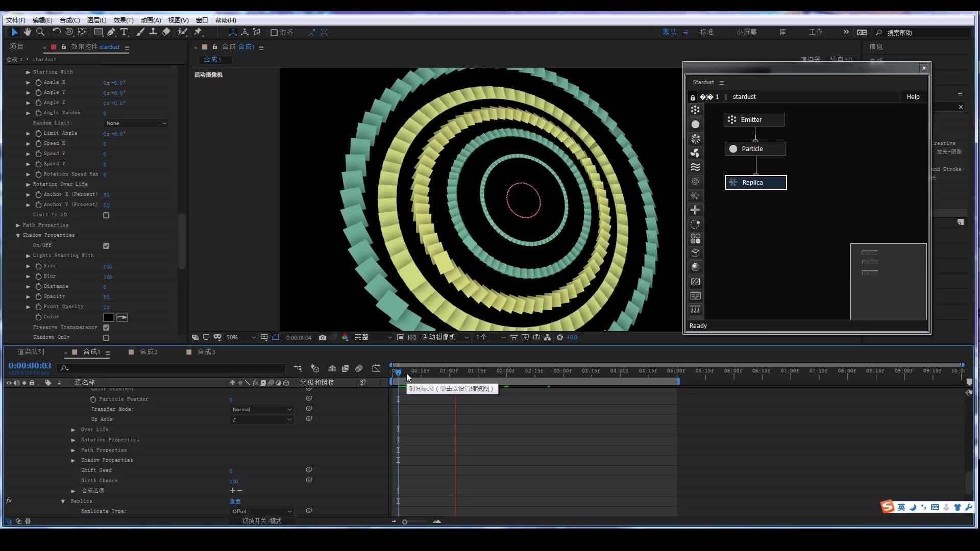Viewport: 980px width, 551px height.
Task: Click the snapshot camera icon in viewer
Action: pos(323,337)
